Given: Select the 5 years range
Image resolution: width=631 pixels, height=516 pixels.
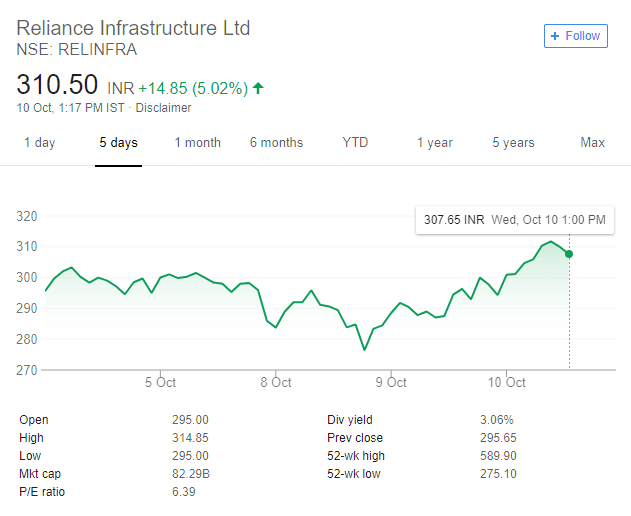Looking at the screenshot, I should click(513, 142).
